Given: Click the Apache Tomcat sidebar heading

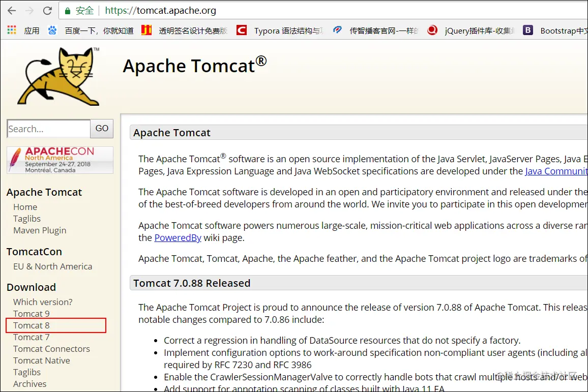Looking at the screenshot, I should pos(44,192).
